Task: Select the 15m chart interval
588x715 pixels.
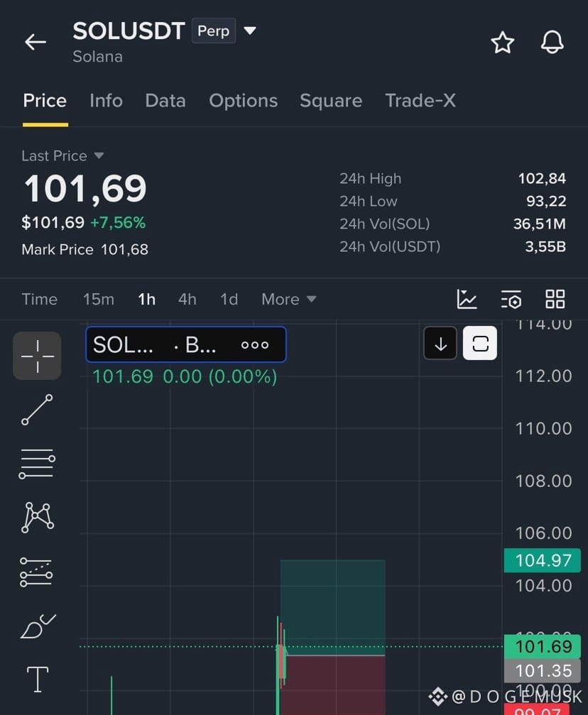Action: 99,299
